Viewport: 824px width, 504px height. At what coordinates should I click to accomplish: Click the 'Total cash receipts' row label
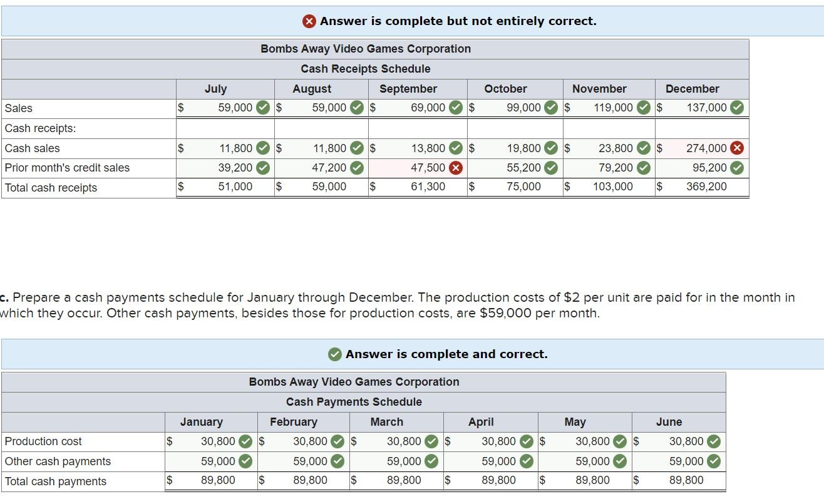click(x=51, y=188)
